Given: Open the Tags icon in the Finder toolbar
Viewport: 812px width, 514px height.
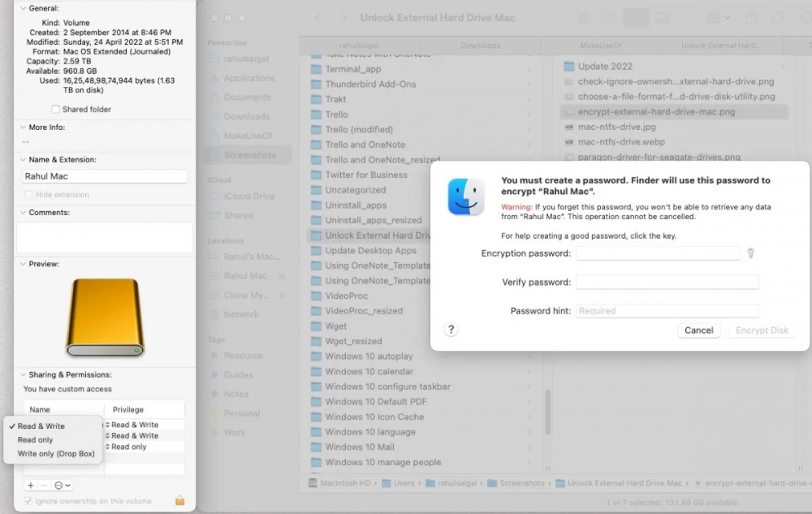Looking at the screenshot, I should [x=779, y=16].
